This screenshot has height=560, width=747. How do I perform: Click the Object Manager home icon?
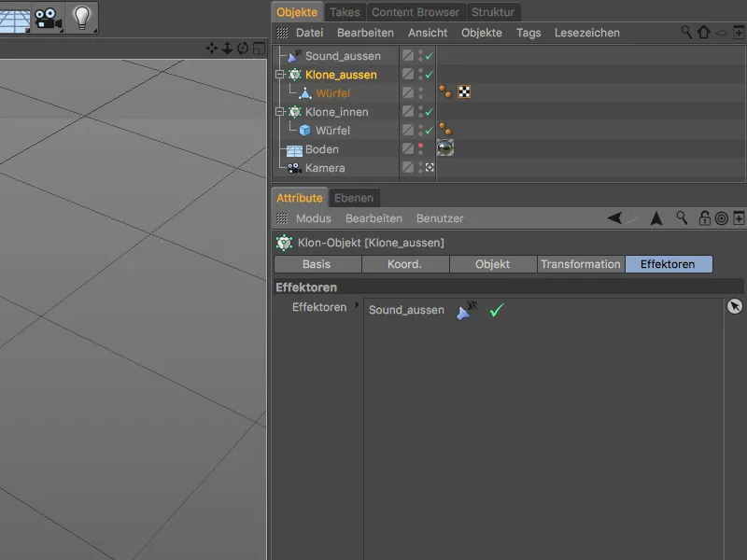(x=704, y=33)
